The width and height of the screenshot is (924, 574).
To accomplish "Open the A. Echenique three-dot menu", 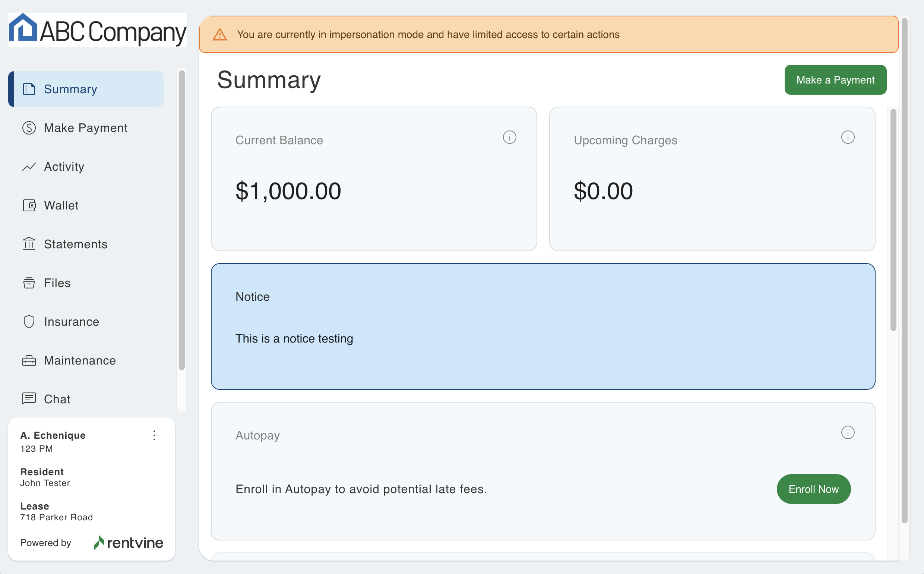I will [154, 435].
